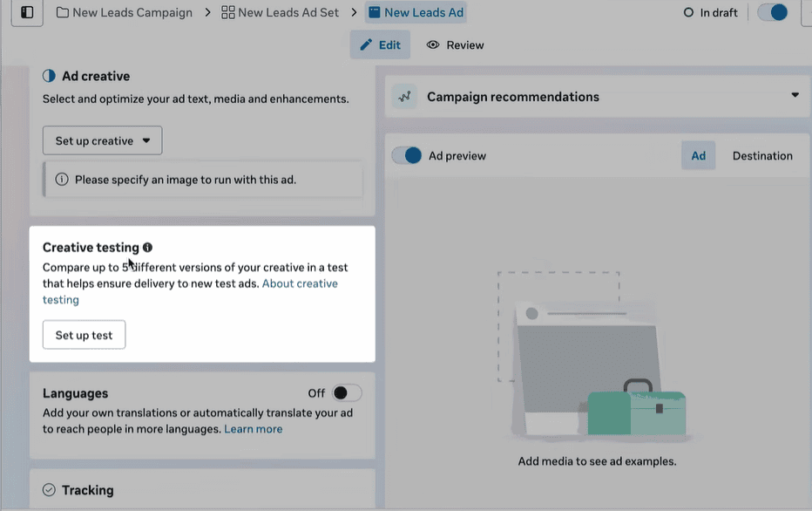This screenshot has height=511, width=812.
Task: Click the Set up test button
Action: (x=84, y=335)
